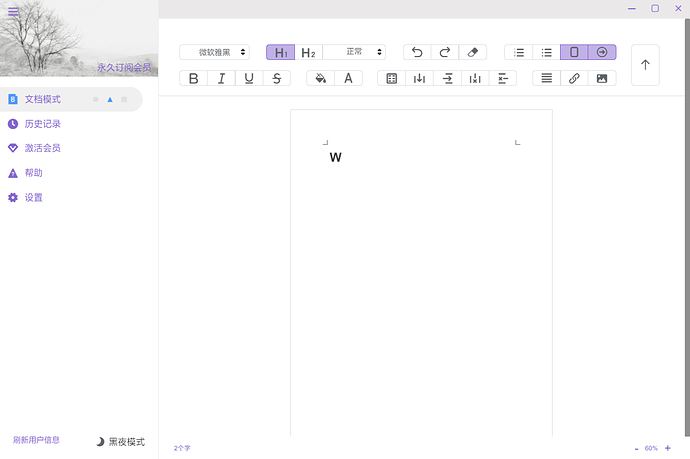Click the plus zoom-in button
Image resolution: width=690 pixels, height=459 pixels.
point(668,448)
